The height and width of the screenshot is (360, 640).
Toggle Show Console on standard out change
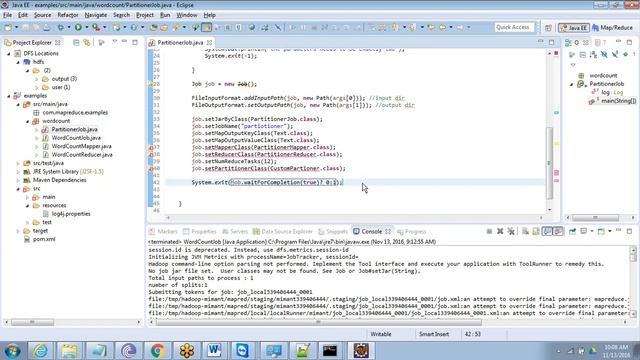click(x=547, y=231)
